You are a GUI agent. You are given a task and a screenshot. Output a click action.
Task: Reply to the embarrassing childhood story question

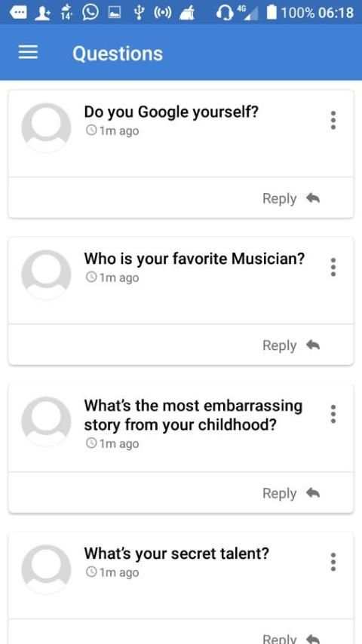(291, 493)
